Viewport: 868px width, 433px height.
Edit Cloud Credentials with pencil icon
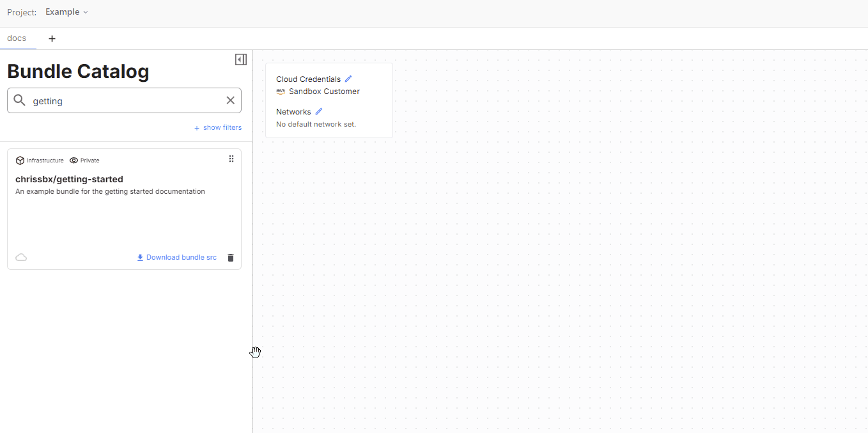pos(348,79)
